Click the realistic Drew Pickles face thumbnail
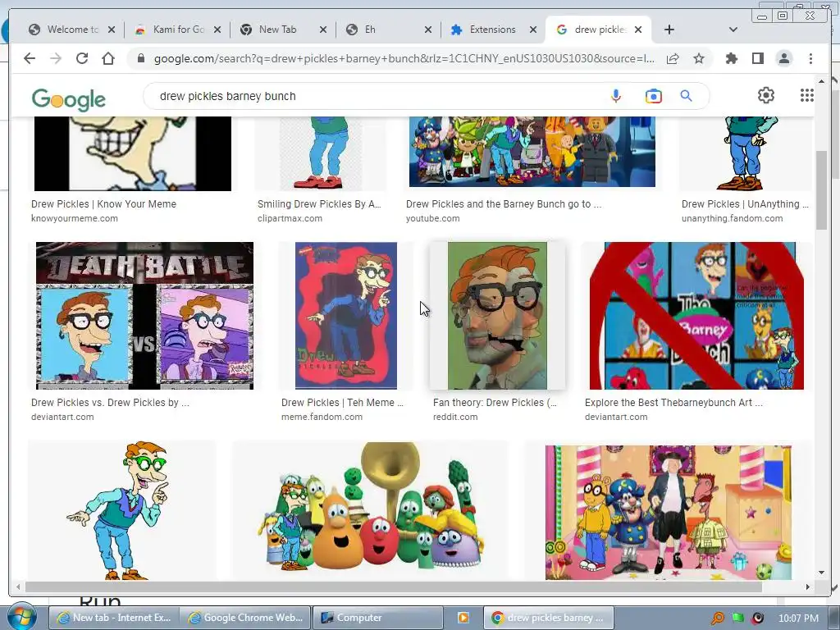Viewport: 840px width, 630px height. click(497, 316)
